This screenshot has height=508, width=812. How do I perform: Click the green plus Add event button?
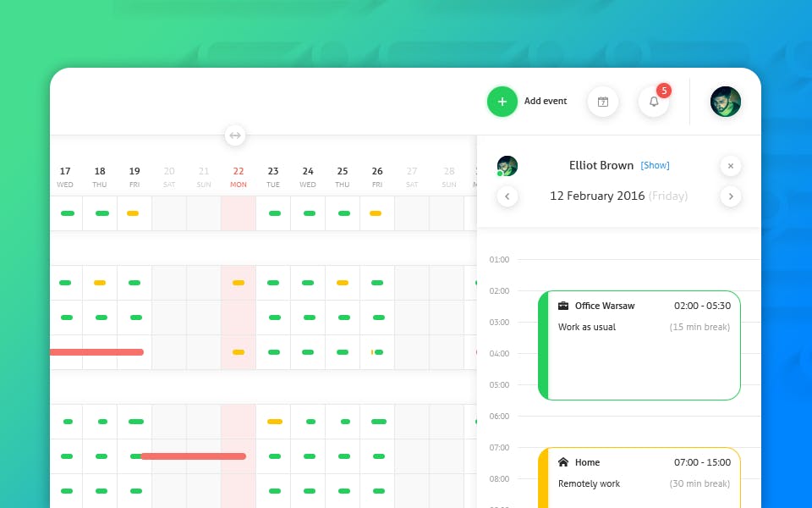click(502, 102)
